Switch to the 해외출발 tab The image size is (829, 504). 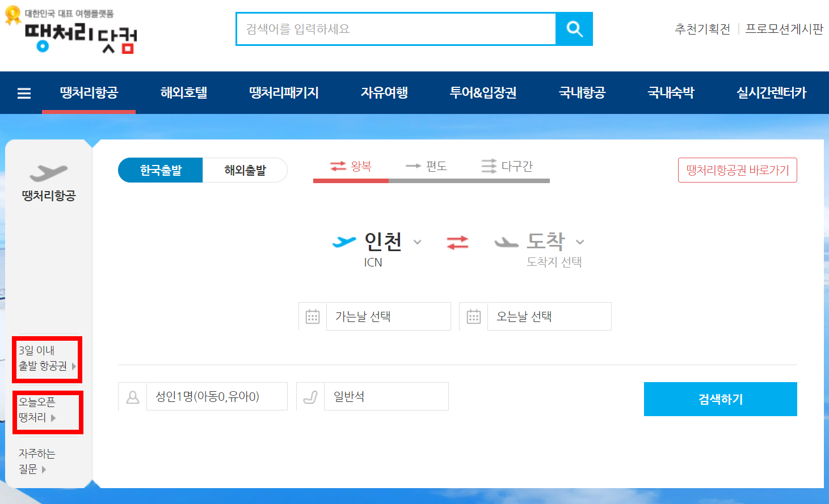tap(245, 170)
